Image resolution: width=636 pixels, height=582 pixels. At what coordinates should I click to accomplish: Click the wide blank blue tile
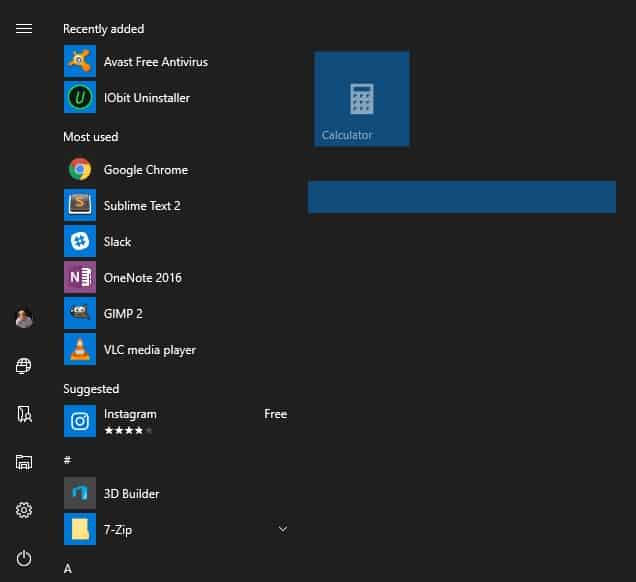point(462,197)
